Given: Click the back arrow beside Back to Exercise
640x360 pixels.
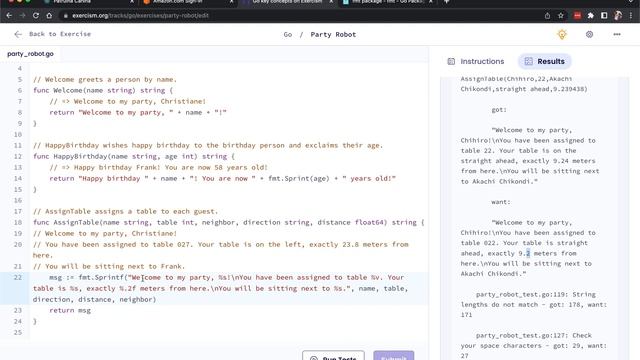Looking at the screenshot, I should [x=18, y=34].
